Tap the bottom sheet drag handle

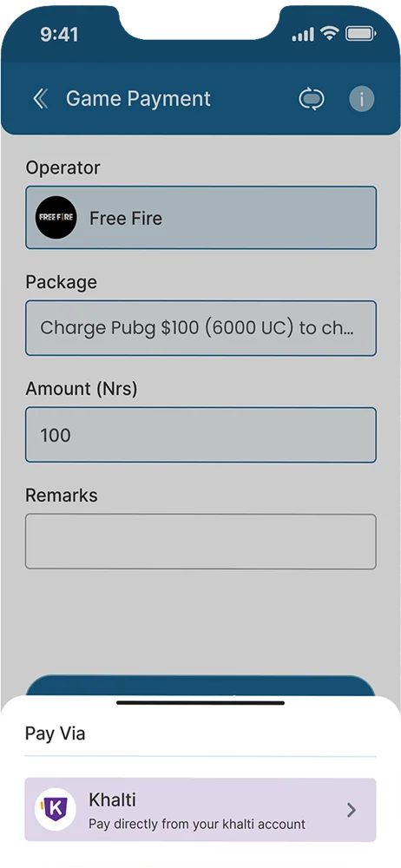[x=200, y=703]
